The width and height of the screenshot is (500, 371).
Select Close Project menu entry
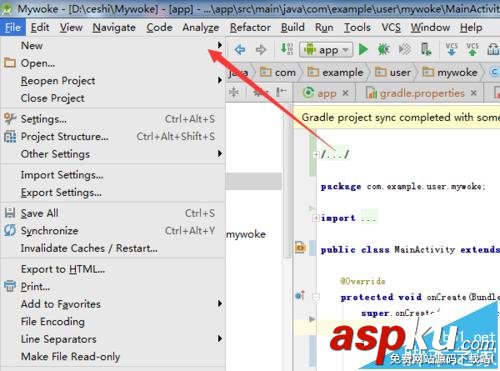click(x=113, y=98)
